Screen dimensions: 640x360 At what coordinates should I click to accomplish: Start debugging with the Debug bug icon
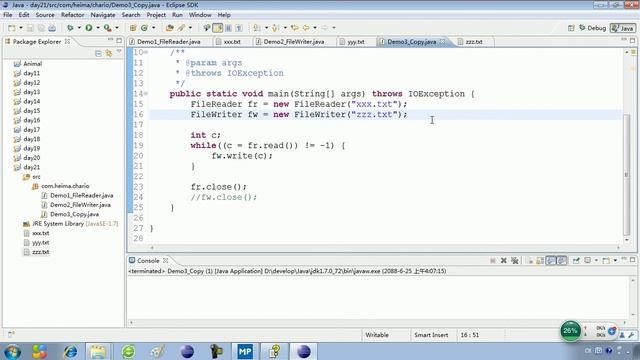point(70,28)
